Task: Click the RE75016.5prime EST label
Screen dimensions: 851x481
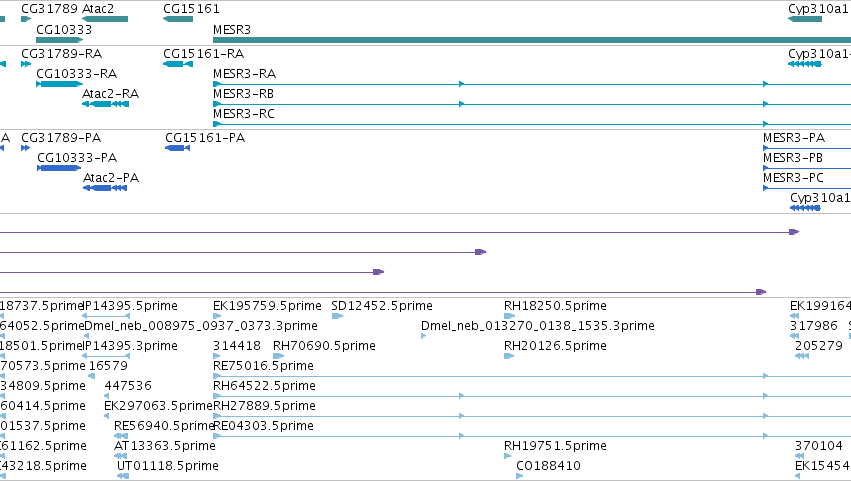Action: click(263, 366)
